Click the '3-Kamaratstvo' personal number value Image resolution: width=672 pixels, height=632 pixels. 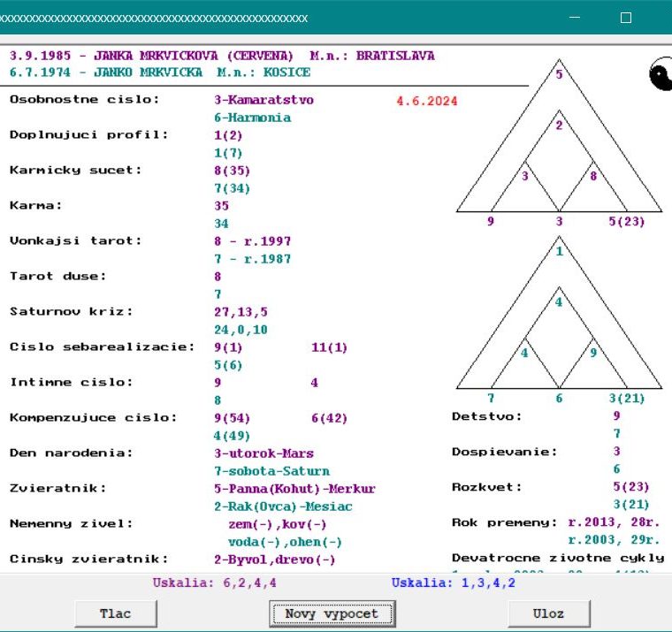(x=264, y=100)
